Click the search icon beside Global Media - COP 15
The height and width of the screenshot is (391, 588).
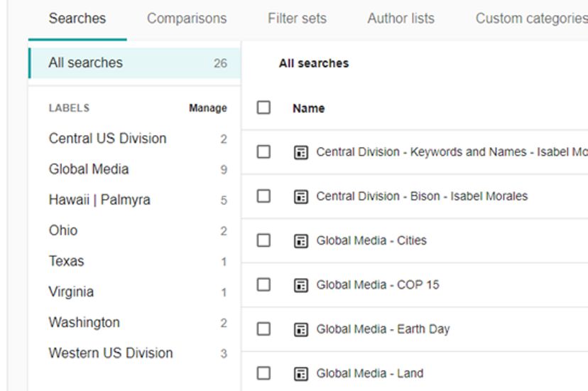coord(301,285)
